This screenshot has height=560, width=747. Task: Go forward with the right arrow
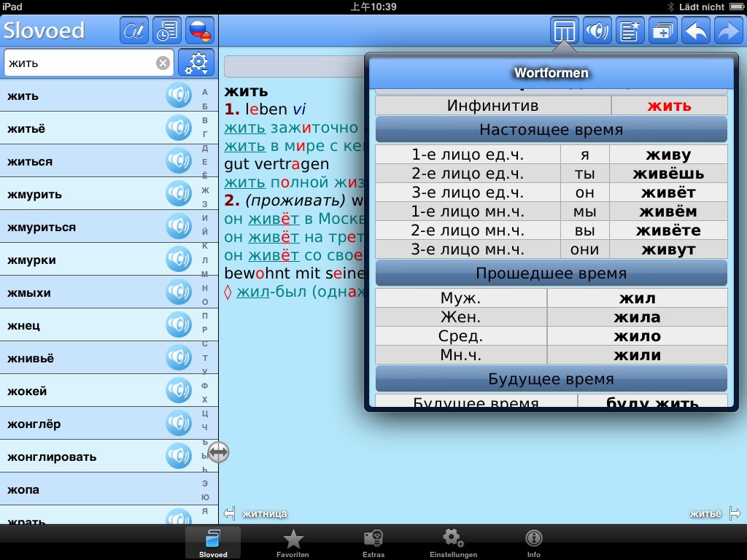click(x=729, y=31)
